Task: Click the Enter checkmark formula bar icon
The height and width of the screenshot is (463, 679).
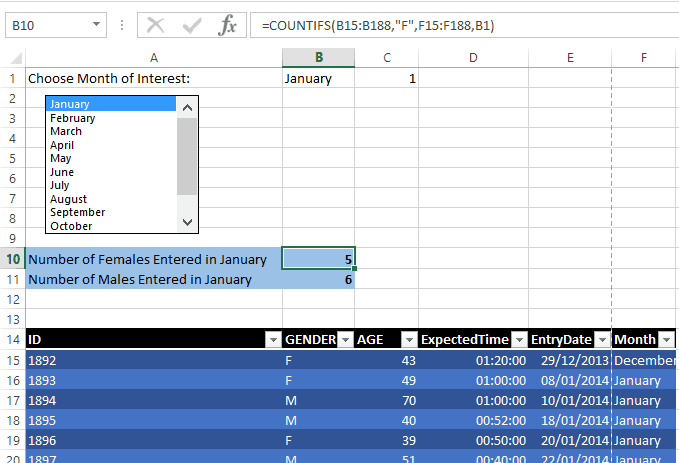Action: pyautogui.click(x=191, y=25)
